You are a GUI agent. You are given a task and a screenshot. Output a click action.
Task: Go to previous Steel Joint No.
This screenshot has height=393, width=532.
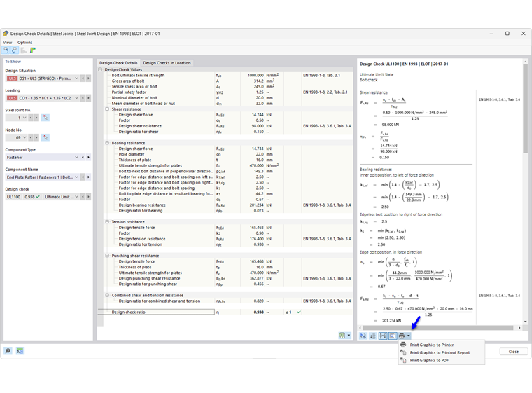31,118
